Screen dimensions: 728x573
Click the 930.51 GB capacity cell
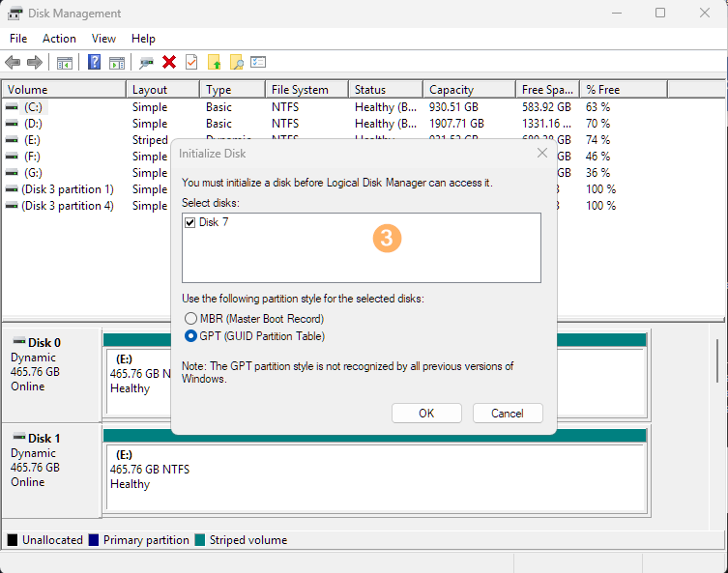(453, 107)
